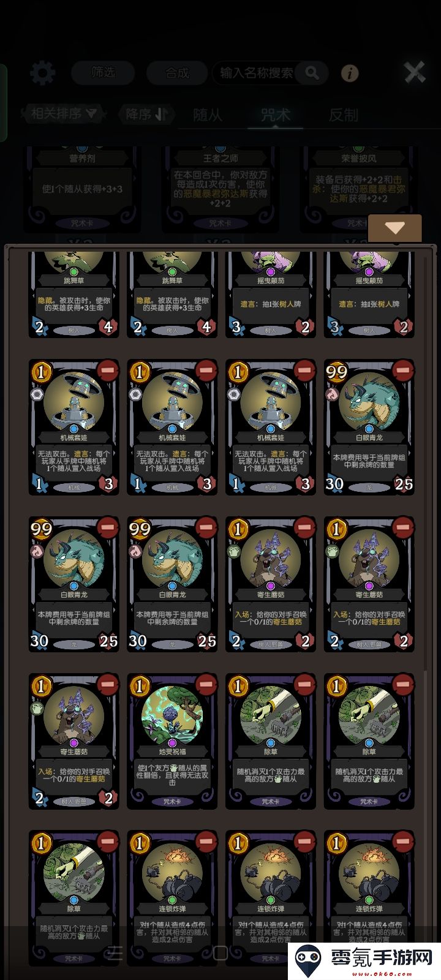Toggle the 降序 sort order button

coord(146,114)
